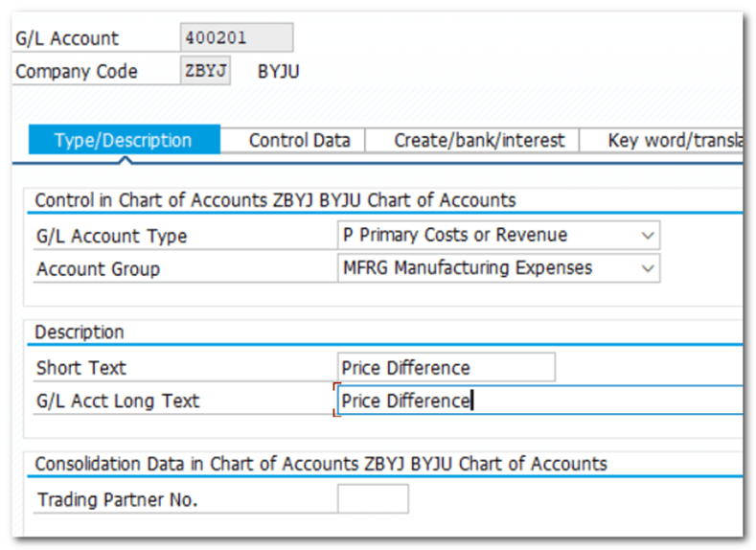
Task: Click the 'P Primary Costs or Revenue' combo box
Action: (487, 235)
